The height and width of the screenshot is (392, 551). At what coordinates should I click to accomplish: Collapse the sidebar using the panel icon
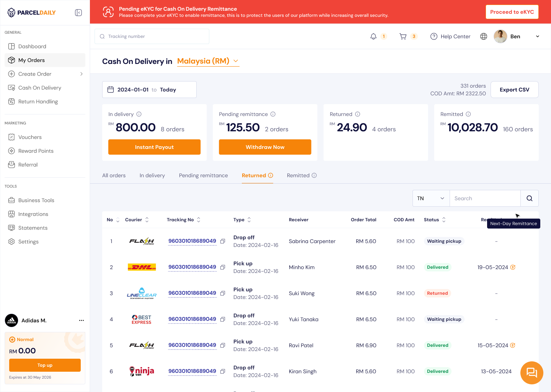coord(78,13)
